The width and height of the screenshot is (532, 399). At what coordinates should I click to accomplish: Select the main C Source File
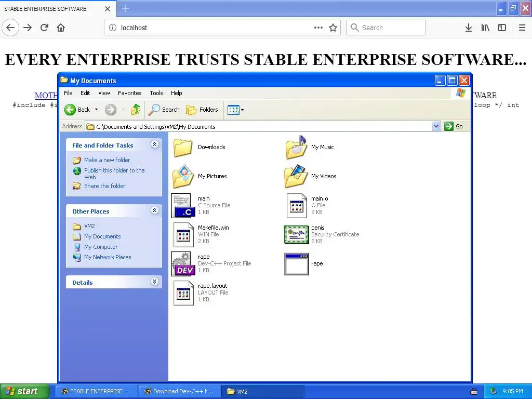[x=201, y=206]
